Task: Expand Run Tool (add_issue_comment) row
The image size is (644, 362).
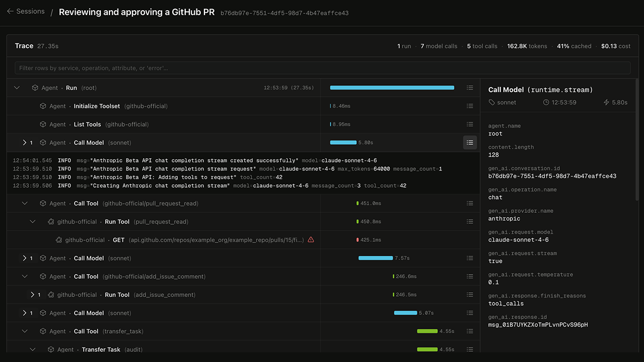Action: pyautogui.click(x=33, y=294)
